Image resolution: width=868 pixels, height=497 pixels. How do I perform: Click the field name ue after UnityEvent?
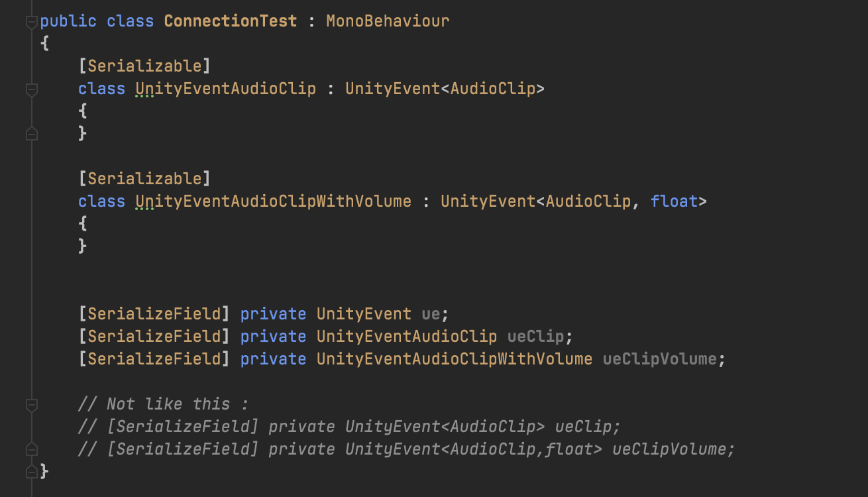(431, 314)
